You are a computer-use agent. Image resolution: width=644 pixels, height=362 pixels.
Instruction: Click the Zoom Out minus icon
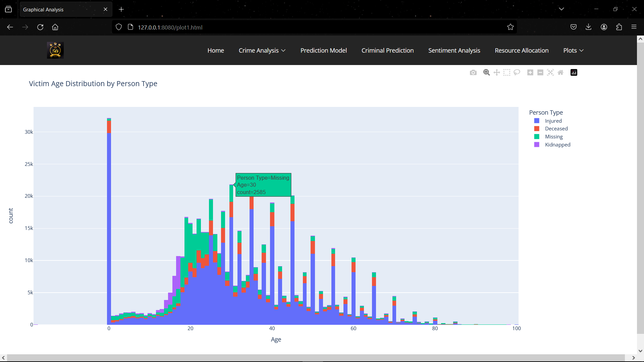pyautogui.click(x=540, y=72)
